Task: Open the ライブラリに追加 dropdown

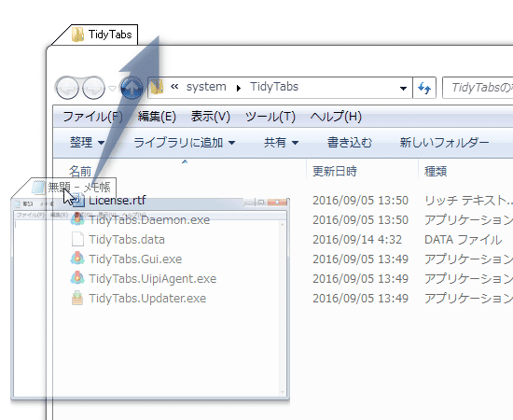Action: (184, 143)
